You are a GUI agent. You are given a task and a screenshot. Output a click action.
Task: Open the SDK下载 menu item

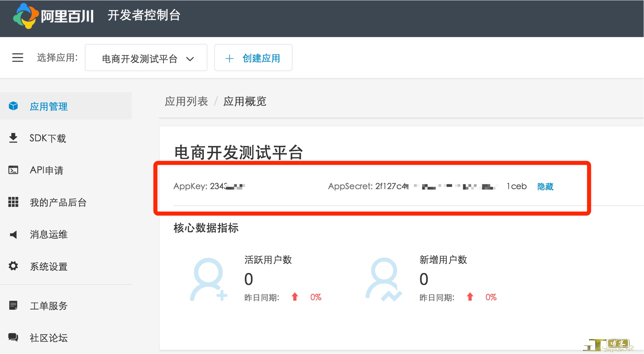[48, 138]
